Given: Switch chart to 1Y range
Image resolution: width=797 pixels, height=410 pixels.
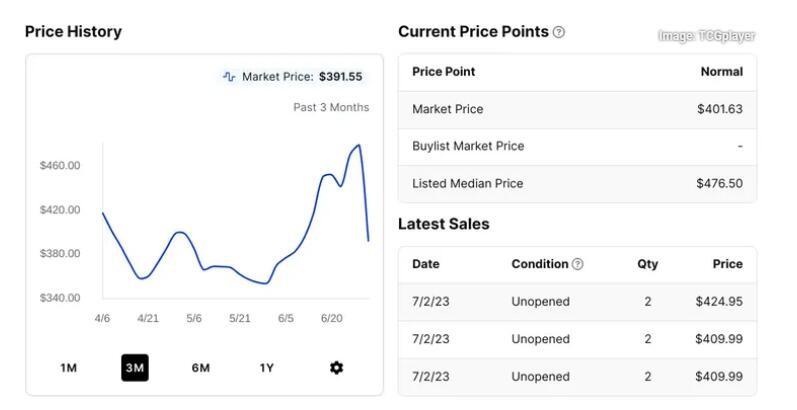Looking at the screenshot, I should pyautogui.click(x=267, y=368).
